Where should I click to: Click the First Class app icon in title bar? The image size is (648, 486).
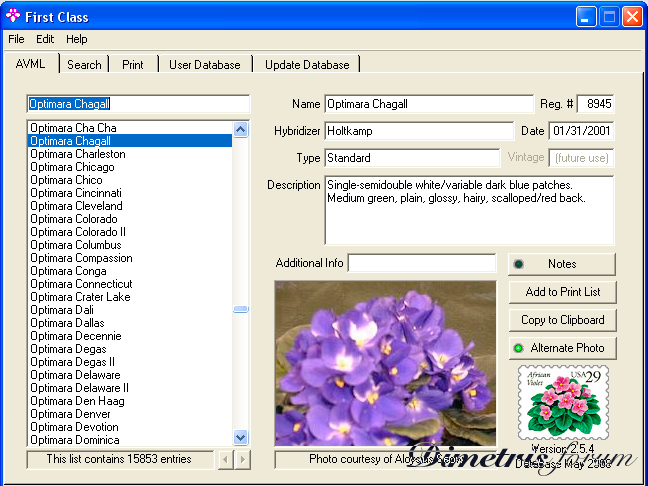(13, 16)
